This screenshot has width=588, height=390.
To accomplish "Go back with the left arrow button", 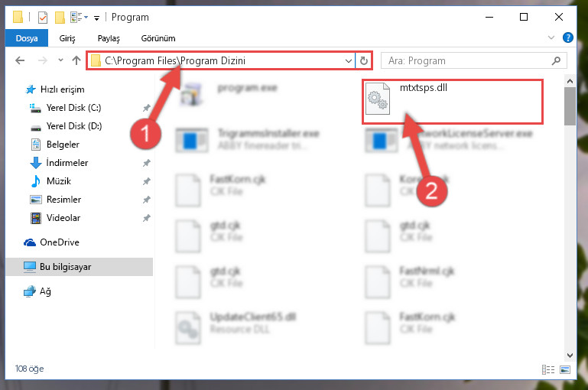I will [20, 60].
